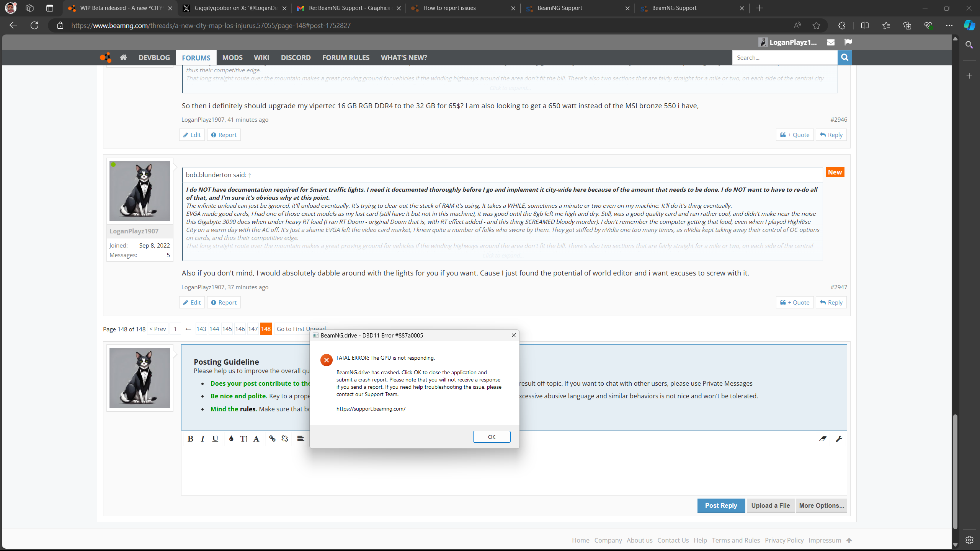Open the text color droplet picker

tap(231, 439)
